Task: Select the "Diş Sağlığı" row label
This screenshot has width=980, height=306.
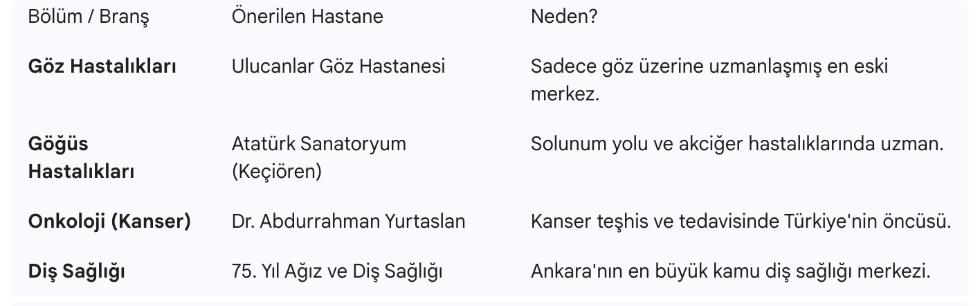Action: pyautogui.click(x=77, y=271)
